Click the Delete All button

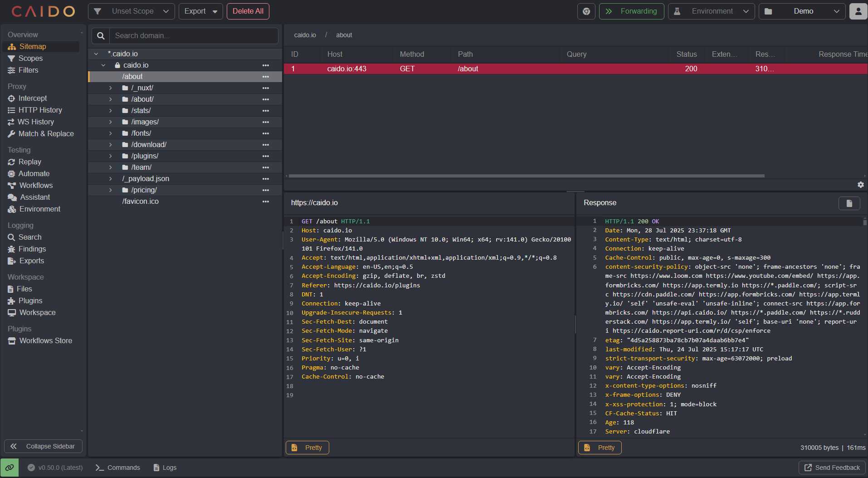(x=248, y=11)
